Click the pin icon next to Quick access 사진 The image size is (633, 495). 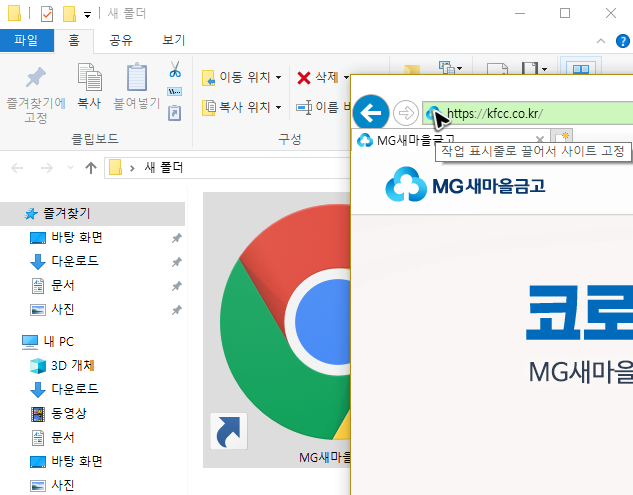176,310
